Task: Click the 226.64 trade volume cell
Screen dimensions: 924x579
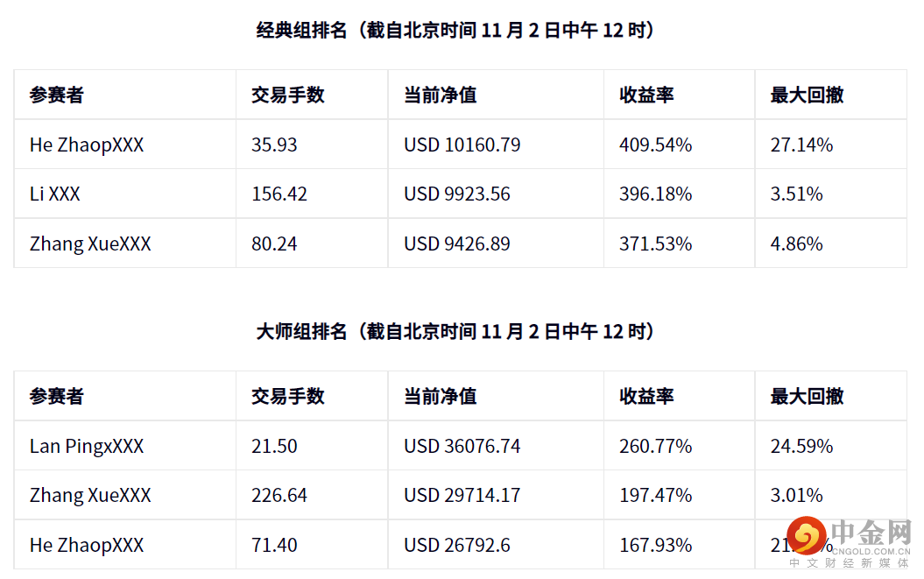Action: click(279, 496)
